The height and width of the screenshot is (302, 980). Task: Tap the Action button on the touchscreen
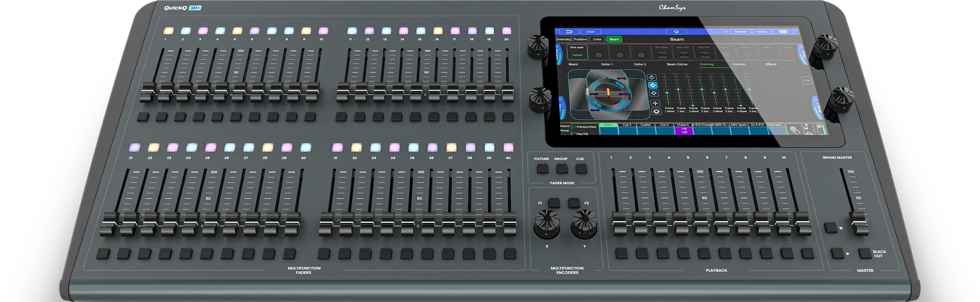tap(762, 32)
